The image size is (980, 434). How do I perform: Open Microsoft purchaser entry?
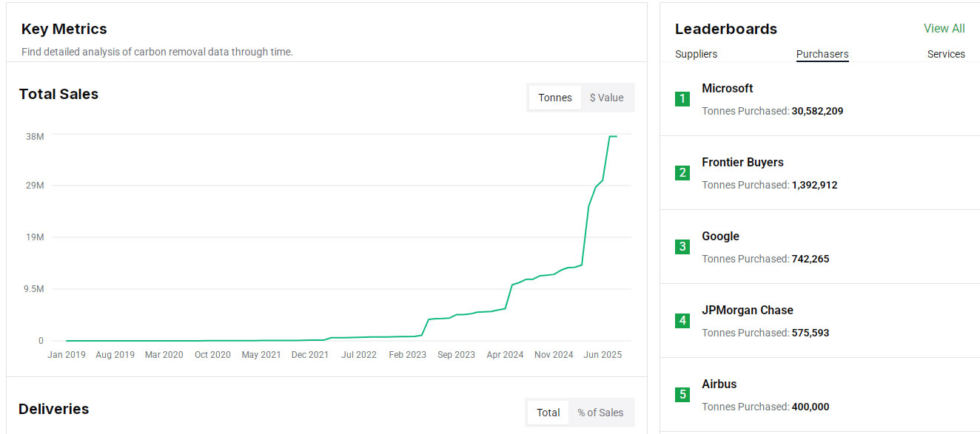pos(727,88)
